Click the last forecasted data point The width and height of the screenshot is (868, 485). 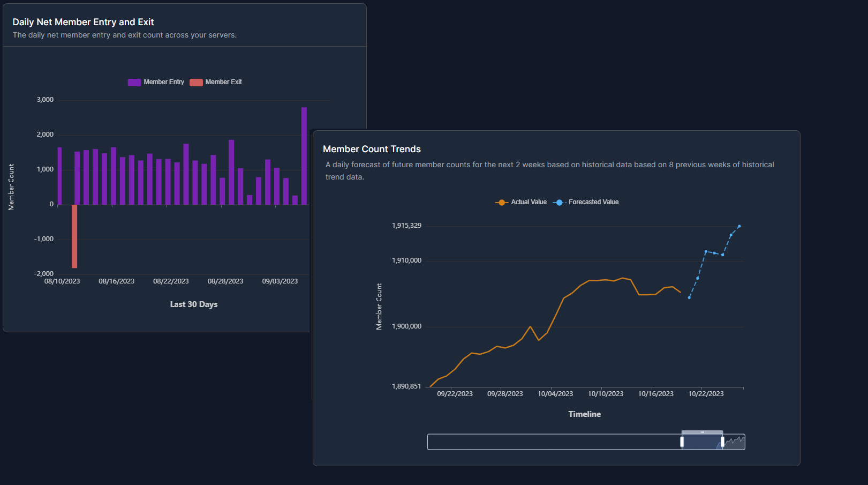pos(739,226)
